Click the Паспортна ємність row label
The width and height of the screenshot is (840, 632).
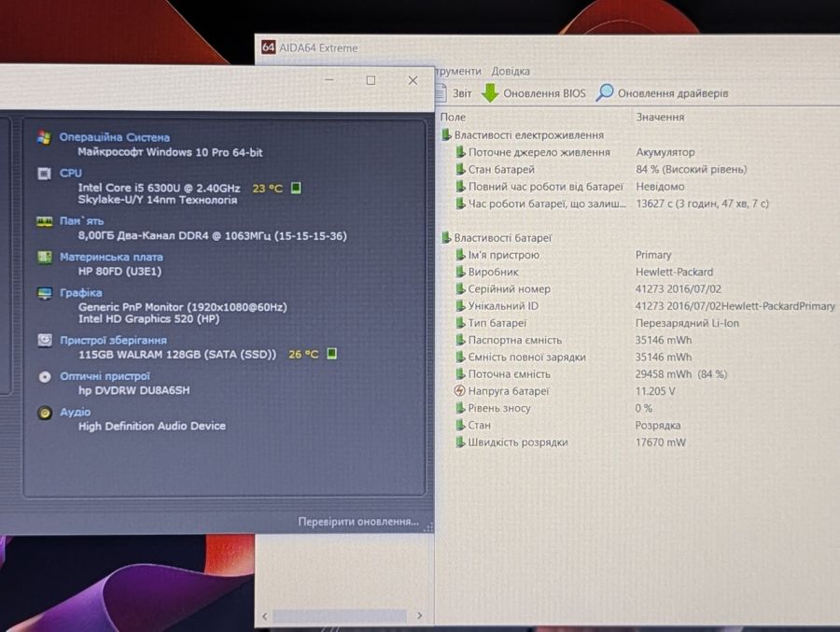pyautogui.click(x=515, y=340)
